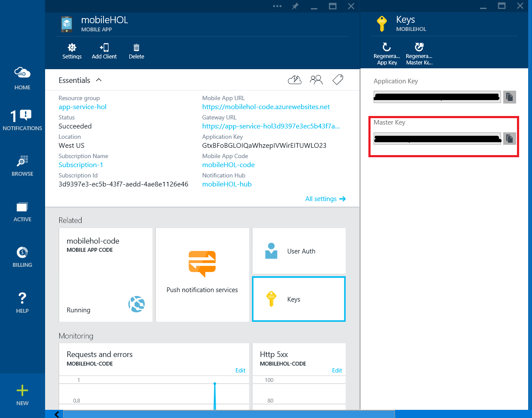
Task: Open the Http 5xx monitoring tile
Action: click(x=299, y=376)
